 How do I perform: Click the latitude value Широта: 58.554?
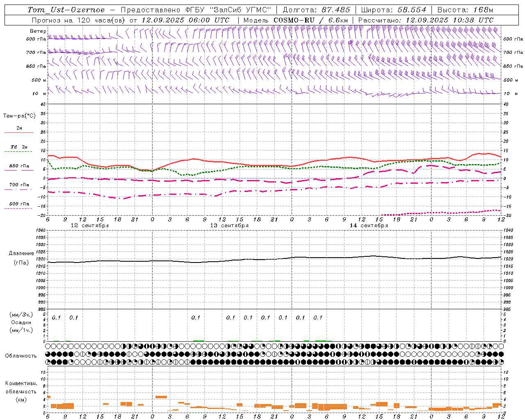[x=394, y=10]
